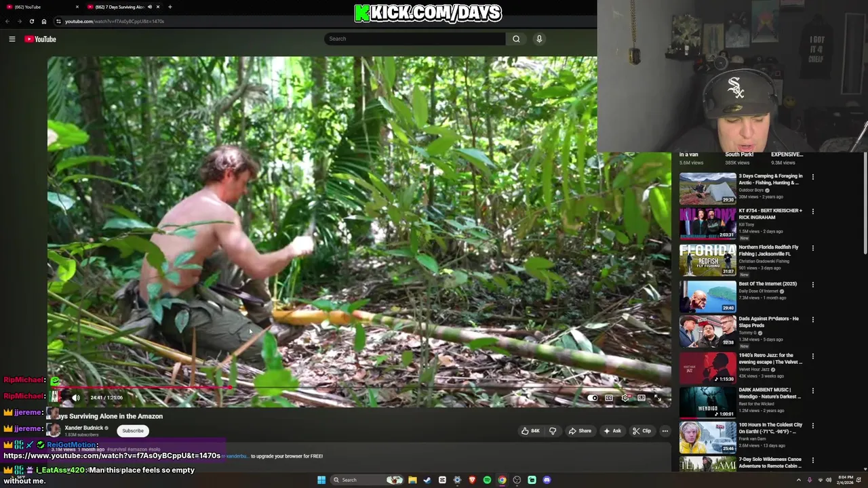
Task: Close the first YouTube tab
Action: tap(77, 7)
